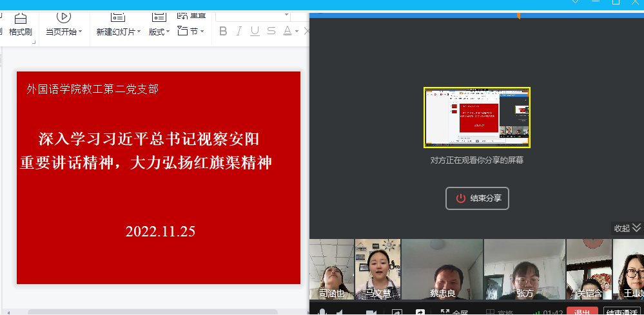Collapse the video strip with 收起
Viewport: 644px width, 315px height.
(627, 228)
